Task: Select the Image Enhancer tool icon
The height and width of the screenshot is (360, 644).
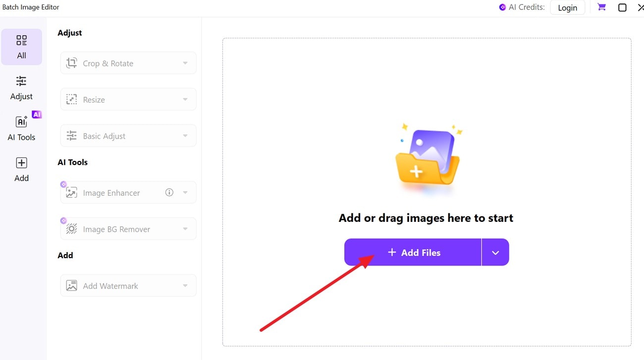Action: [x=71, y=193]
